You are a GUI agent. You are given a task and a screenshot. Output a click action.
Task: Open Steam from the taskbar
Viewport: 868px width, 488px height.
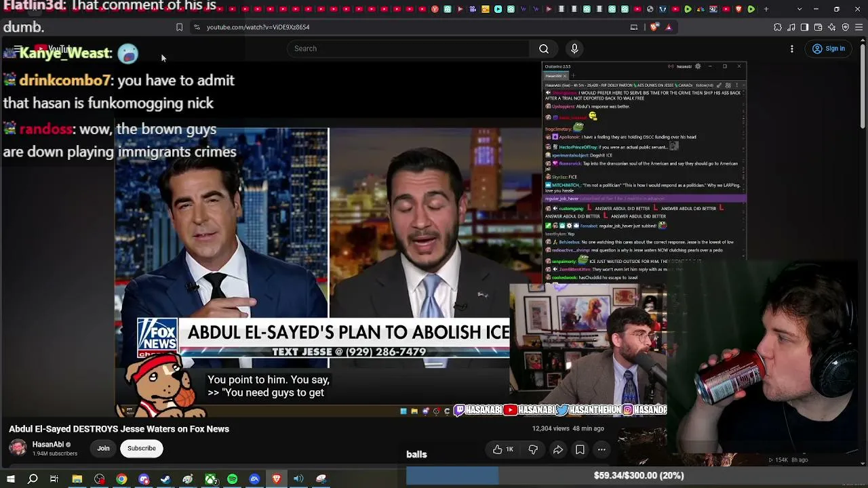point(165,479)
